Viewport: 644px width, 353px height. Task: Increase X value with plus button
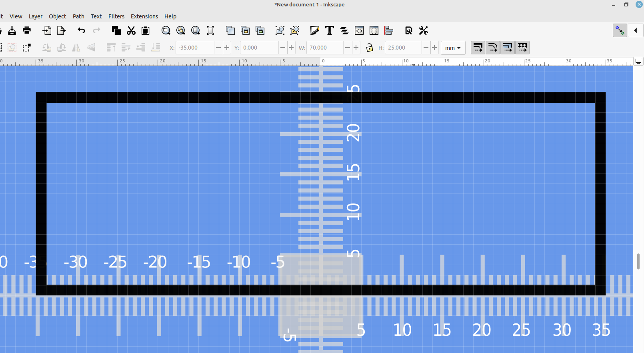coord(227,48)
